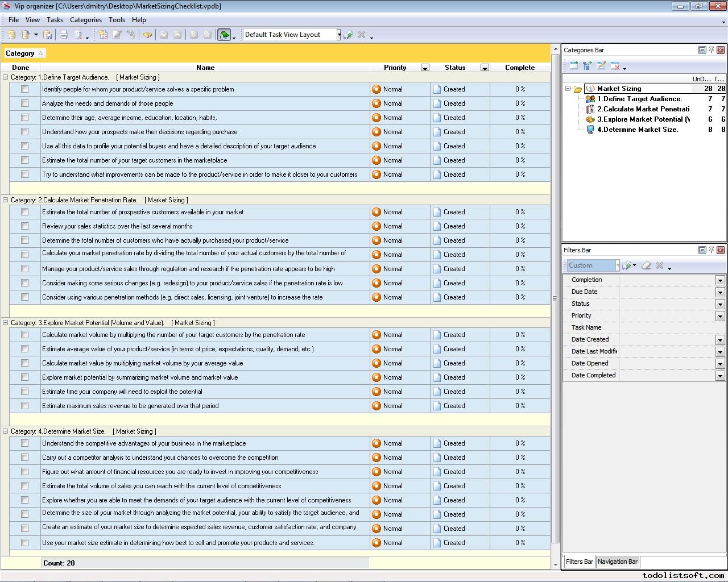Switch to the Navigation Bar tab
The height and width of the screenshot is (582, 728).
[x=617, y=562]
